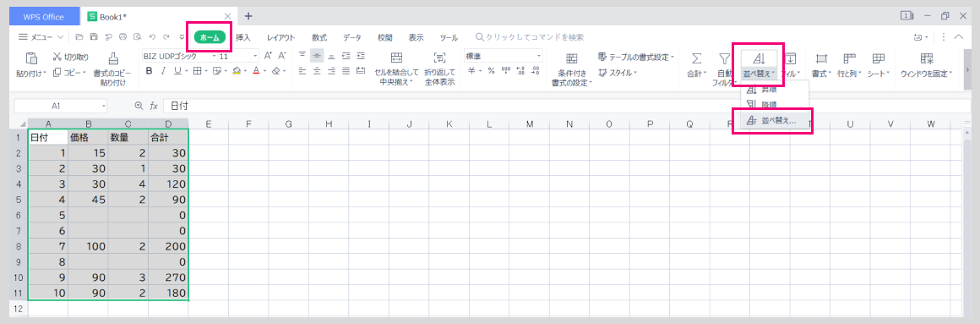
Task: Click the fx insert function button
Action: click(x=153, y=107)
